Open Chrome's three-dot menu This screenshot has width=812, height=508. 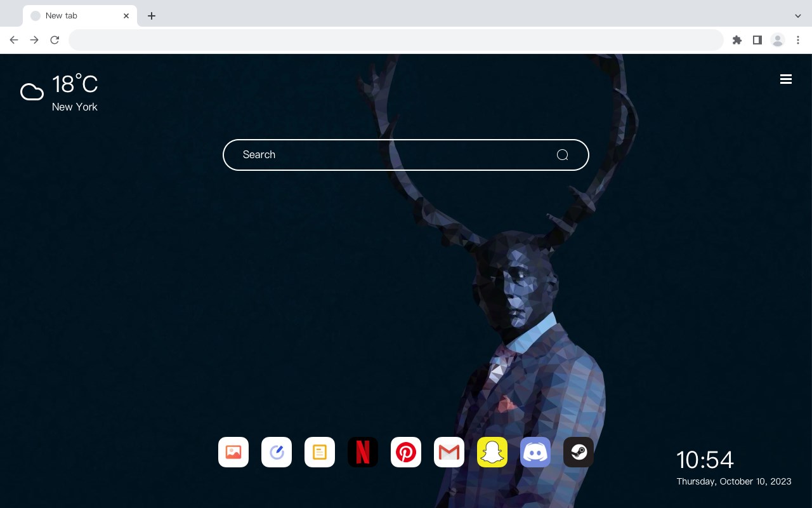click(798, 40)
